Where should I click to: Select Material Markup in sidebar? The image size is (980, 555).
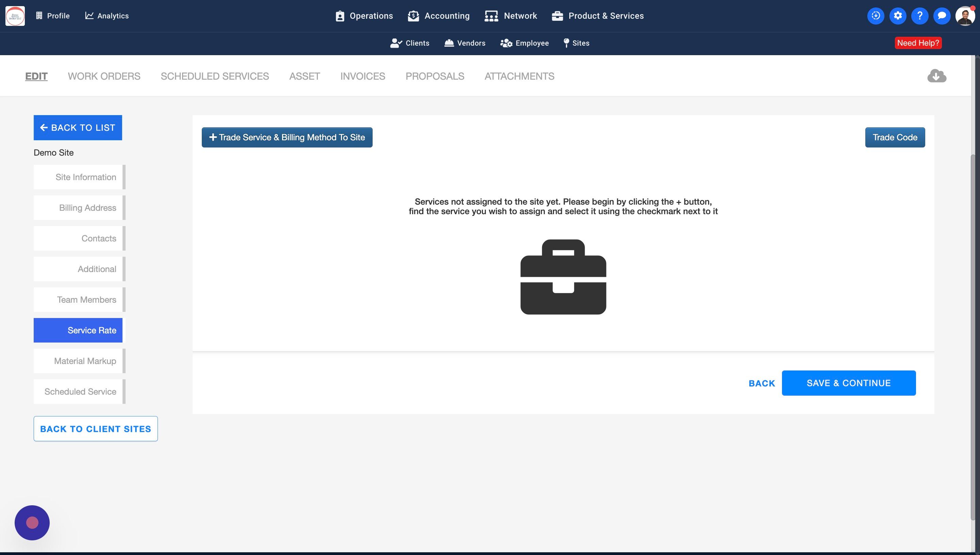[x=79, y=361]
